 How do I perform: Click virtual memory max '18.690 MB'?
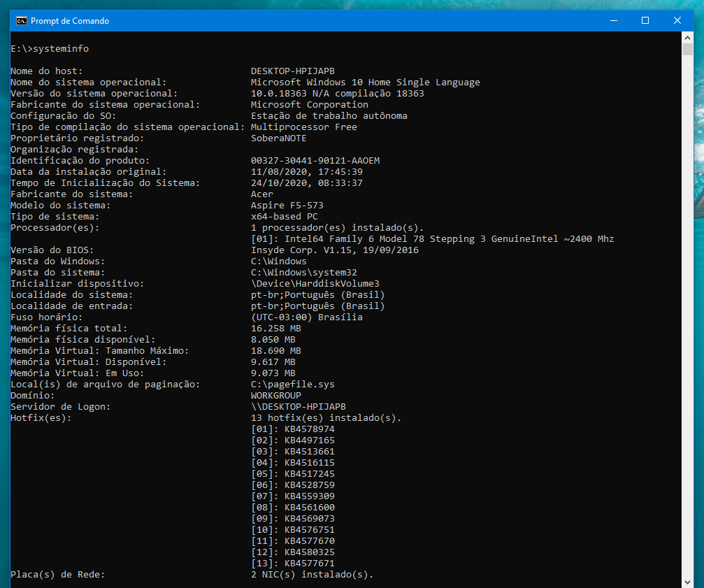275,350
